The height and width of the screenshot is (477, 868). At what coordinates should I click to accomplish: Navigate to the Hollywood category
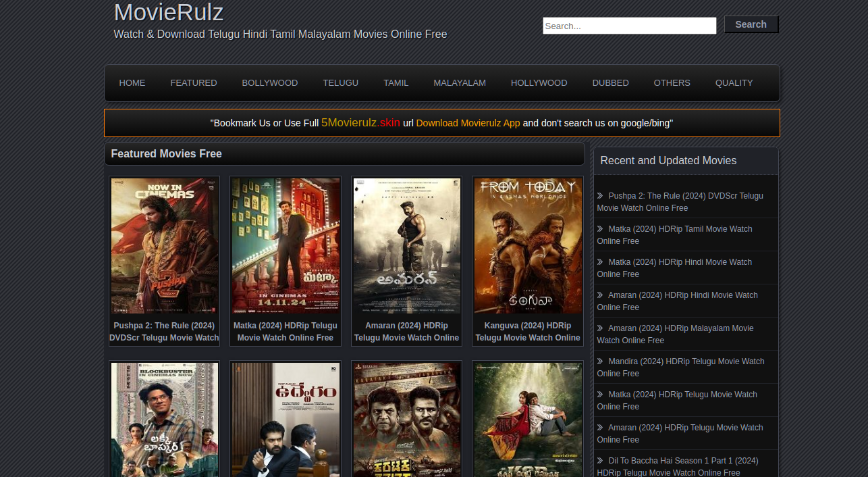539,83
